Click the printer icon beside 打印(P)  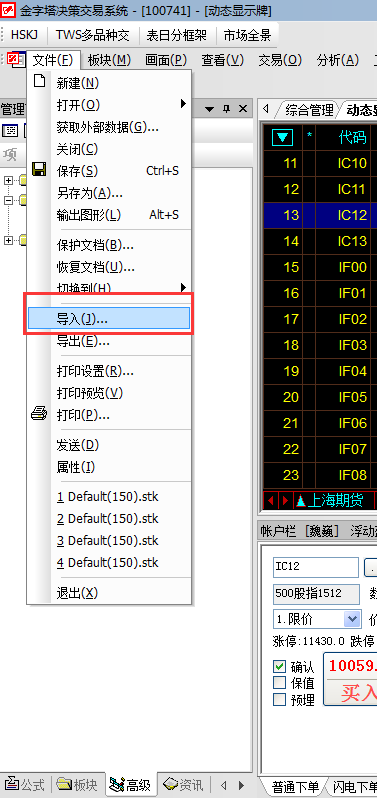39,414
